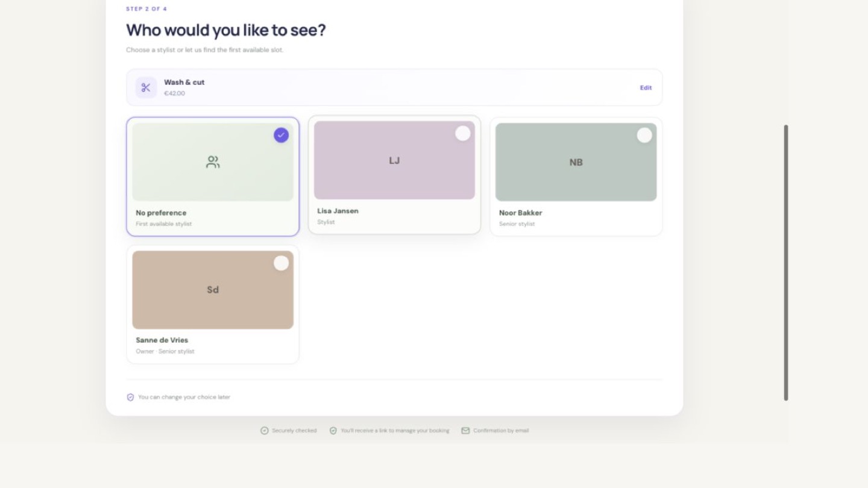The image size is (868, 488).
Task: Click the "Who would you like to see?" heading
Action: point(226,30)
